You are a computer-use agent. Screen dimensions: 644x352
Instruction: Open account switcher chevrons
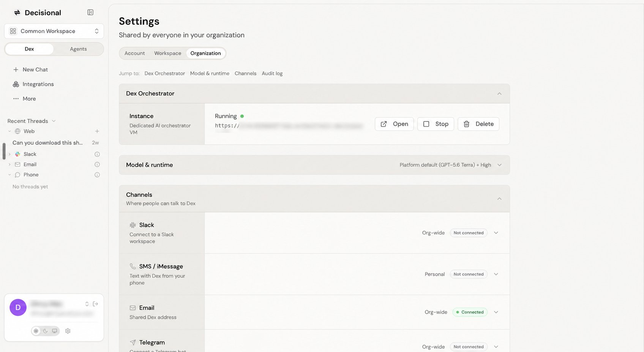(x=87, y=304)
